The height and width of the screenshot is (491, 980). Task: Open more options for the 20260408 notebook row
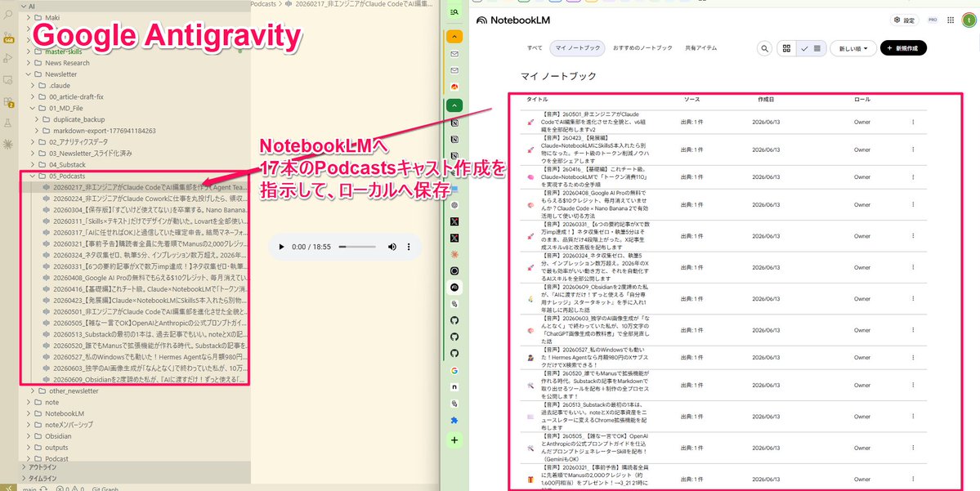point(912,205)
